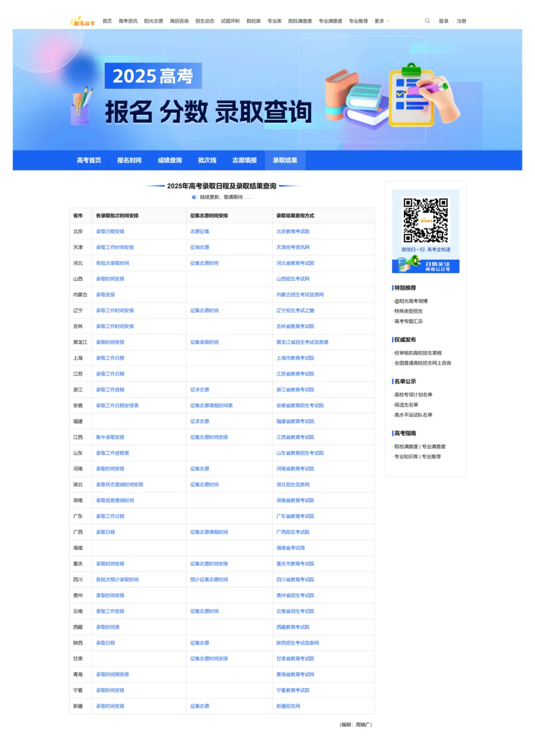Open 首页 in top navigation
535x756 pixels.
pos(107,21)
